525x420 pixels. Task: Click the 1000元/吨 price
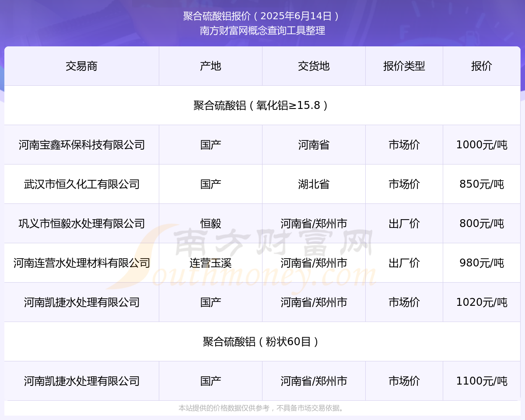[x=482, y=145]
